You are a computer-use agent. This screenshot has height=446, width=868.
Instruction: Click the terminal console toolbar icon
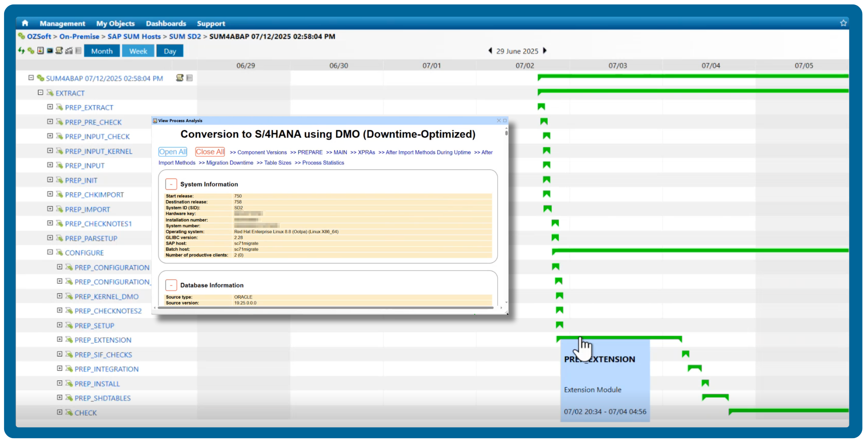(50, 51)
